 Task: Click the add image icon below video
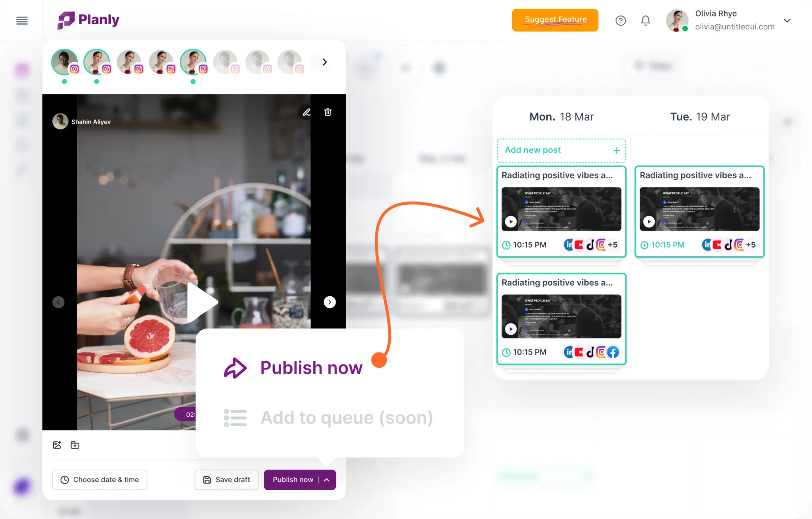[x=57, y=445]
